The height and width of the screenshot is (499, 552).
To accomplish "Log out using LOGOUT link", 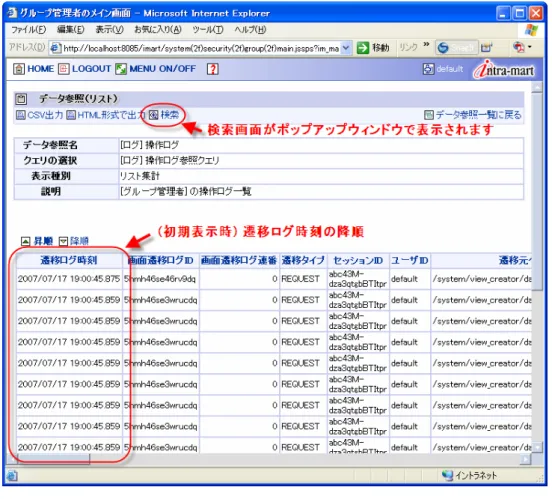I will click(x=91, y=69).
